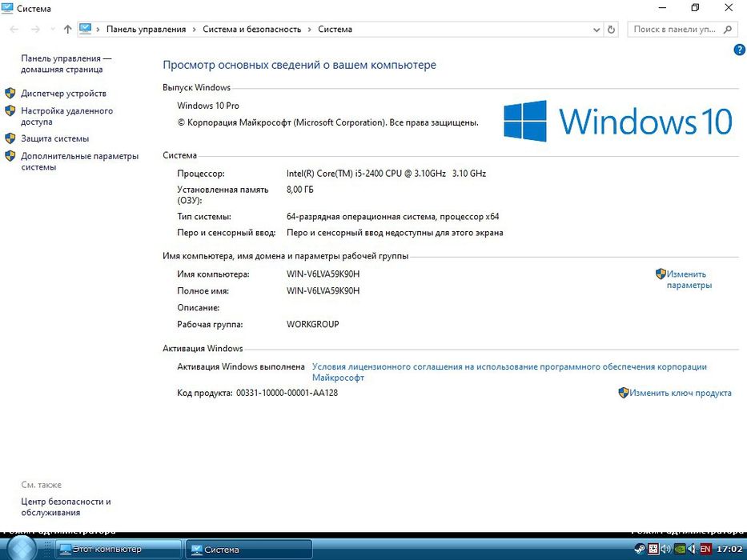Image resolution: width=747 pixels, height=560 pixels.
Task: Show the 17:02 clock flyout
Action: point(729,549)
